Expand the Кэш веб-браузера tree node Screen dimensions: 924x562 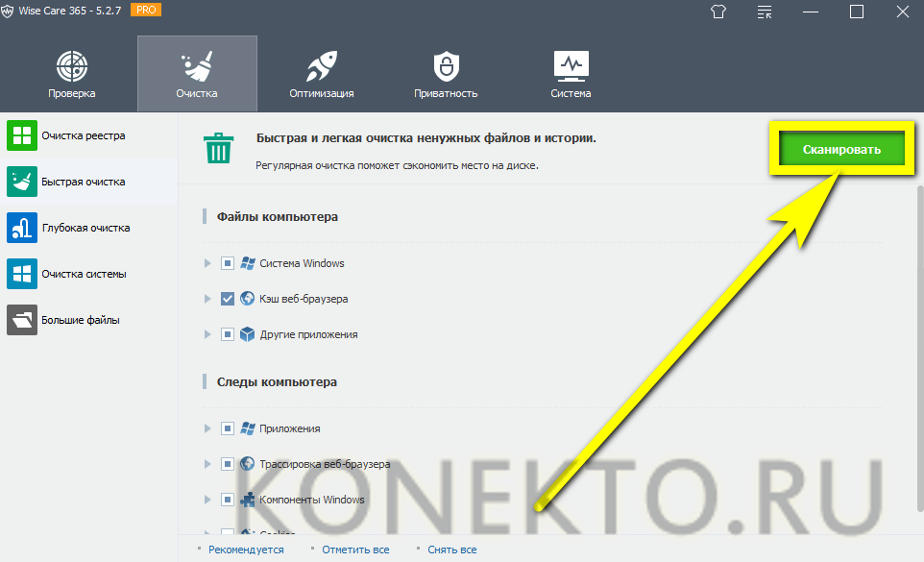pyautogui.click(x=207, y=299)
